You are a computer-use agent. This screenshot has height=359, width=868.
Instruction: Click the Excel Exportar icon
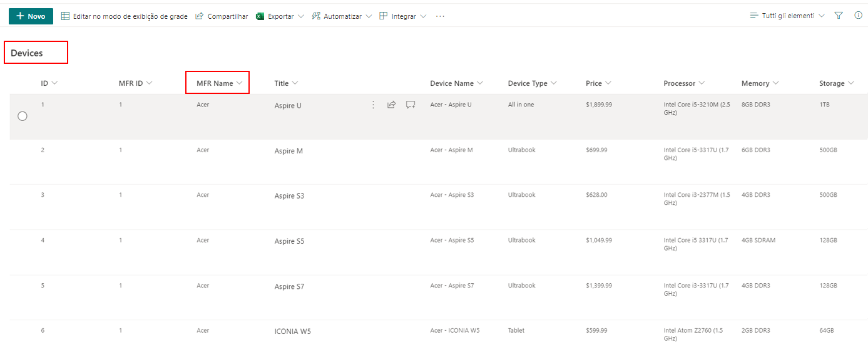tap(261, 16)
